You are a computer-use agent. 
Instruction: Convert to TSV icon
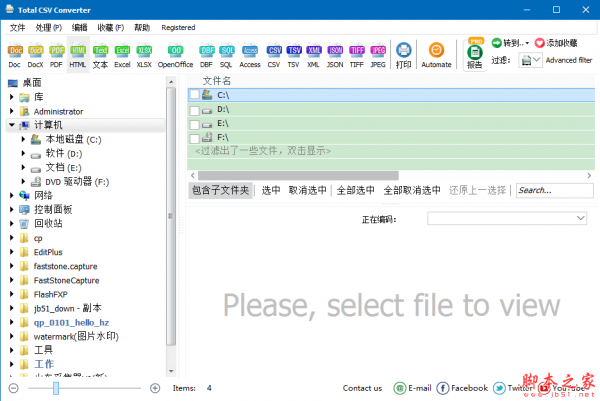[x=294, y=55]
